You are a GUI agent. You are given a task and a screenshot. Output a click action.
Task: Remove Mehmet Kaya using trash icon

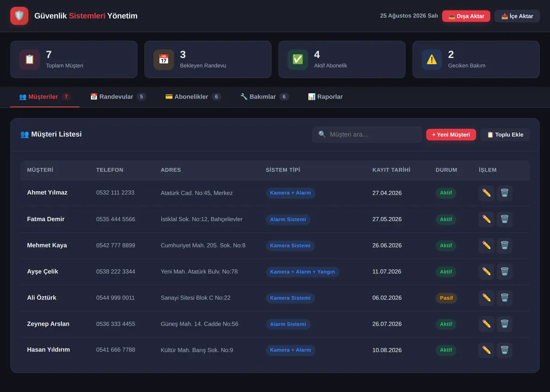[x=505, y=245]
